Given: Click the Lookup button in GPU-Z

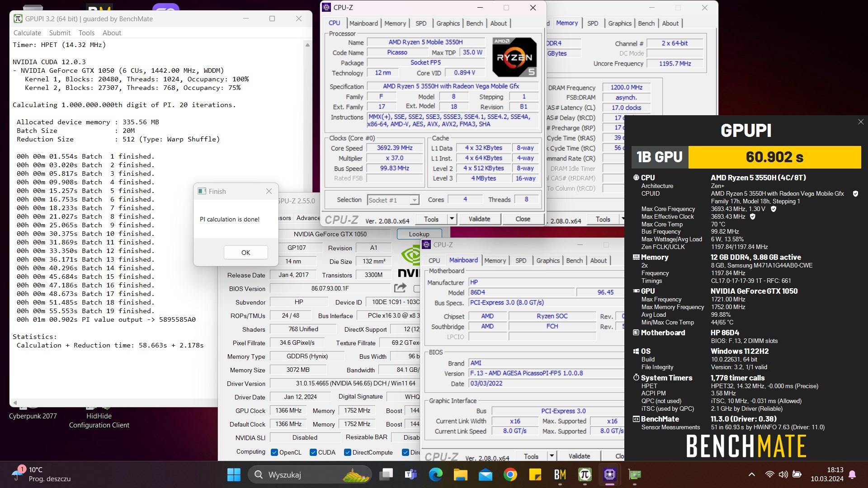Looking at the screenshot, I should [419, 234].
